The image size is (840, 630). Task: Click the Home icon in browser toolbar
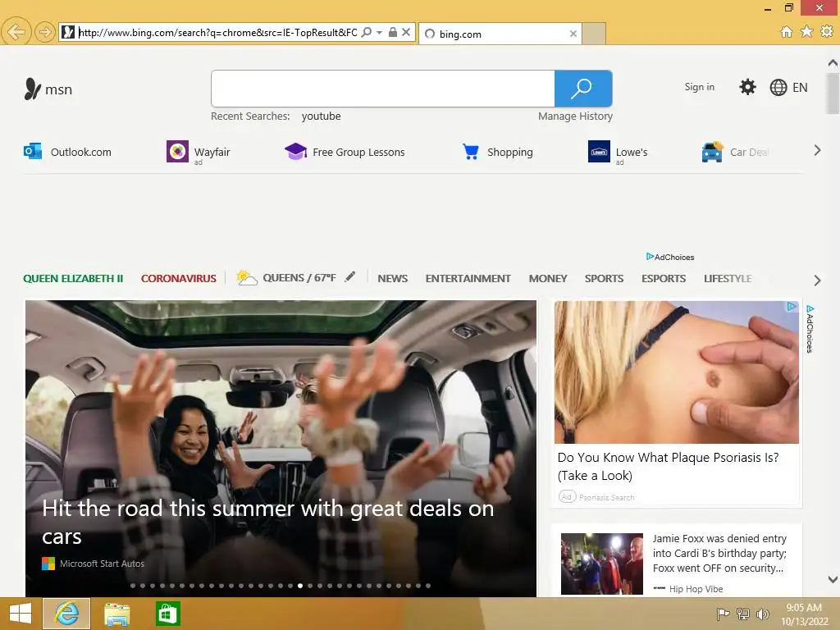787,32
